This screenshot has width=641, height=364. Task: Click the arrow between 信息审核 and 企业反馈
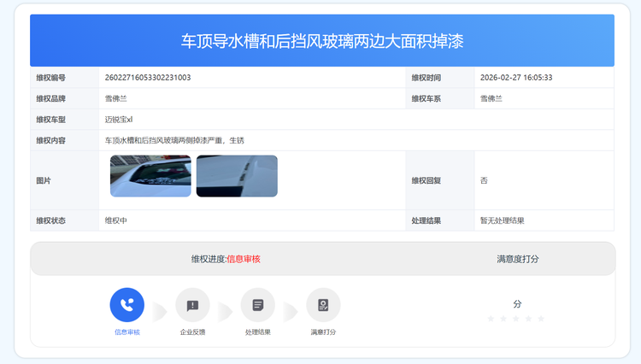pos(160,309)
